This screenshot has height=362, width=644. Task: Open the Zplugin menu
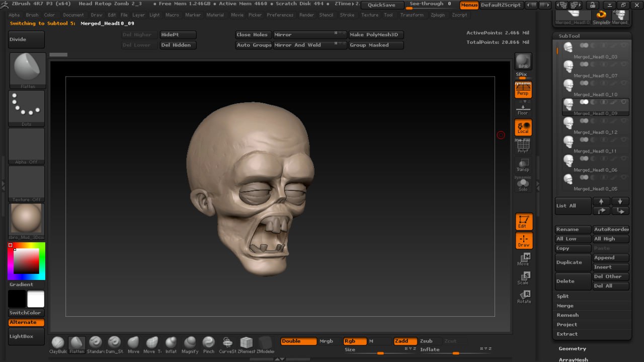pyautogui.click(x=437, y=15)
